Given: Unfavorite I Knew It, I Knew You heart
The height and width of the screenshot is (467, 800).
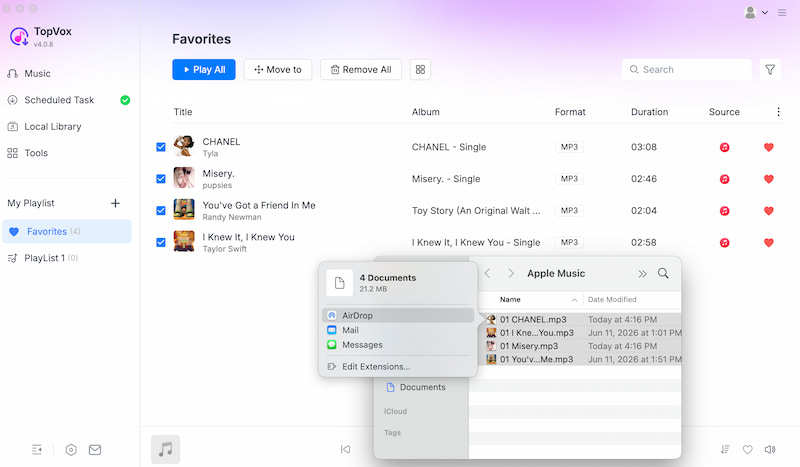Looking at the screenshot, I should (768, 243).
